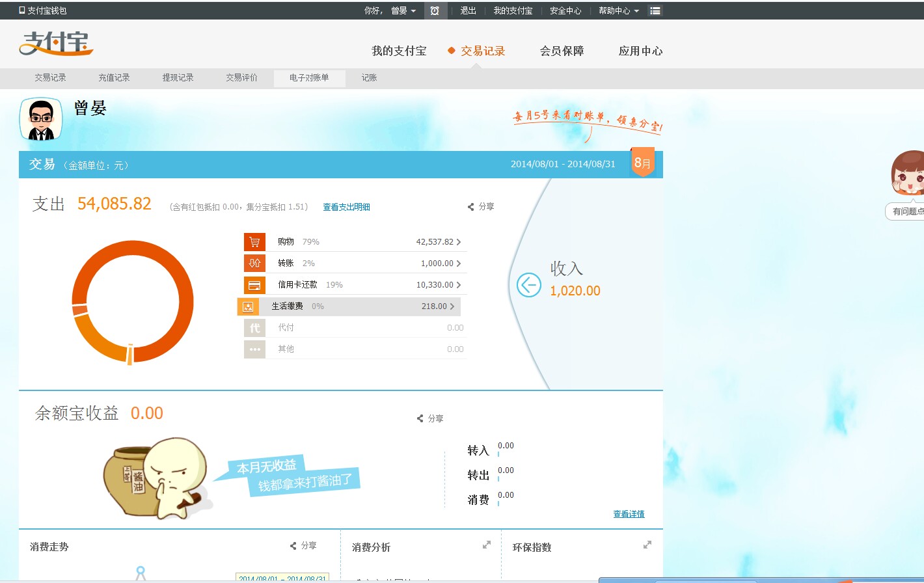Switch to the 充值记录 sub-tab
Image resolution: width=924 pixels, height=583 pixels.
point(115,78)
